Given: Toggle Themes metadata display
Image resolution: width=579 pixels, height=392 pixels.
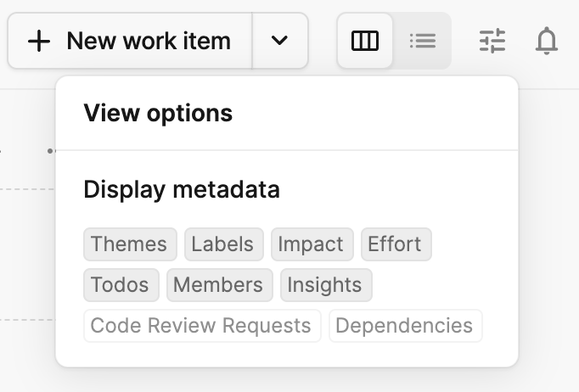Looking at the screenshot, I should (x=131, y=244).
